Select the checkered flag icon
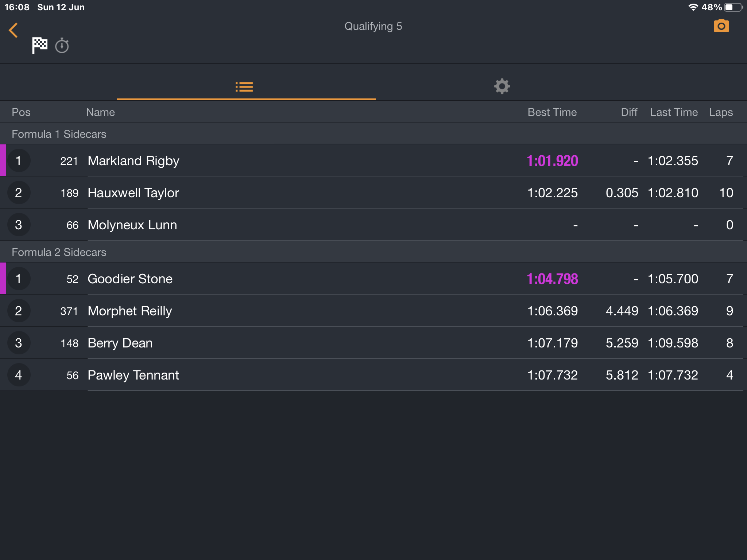 pyautogui.click(x=40, y=46)
